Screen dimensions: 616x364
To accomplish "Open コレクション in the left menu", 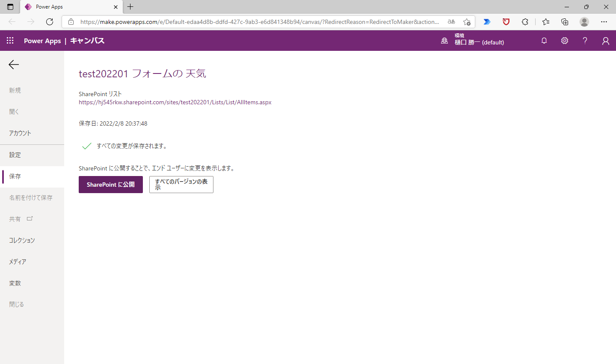I will (32, 241).
